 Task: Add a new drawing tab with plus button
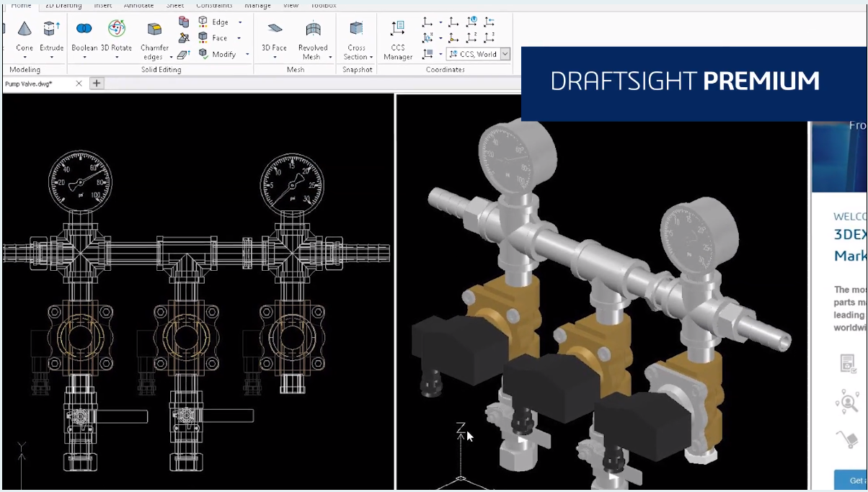point(97,84)
